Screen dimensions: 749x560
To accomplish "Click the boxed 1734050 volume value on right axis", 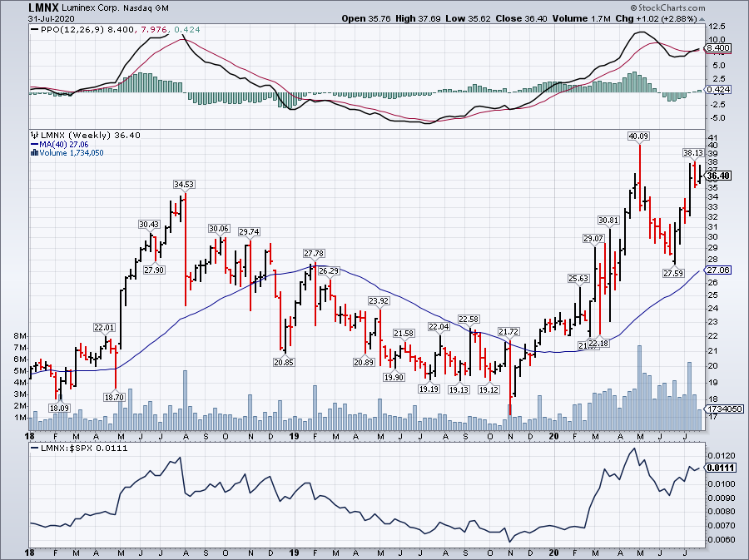I will [x=725, y=409].
